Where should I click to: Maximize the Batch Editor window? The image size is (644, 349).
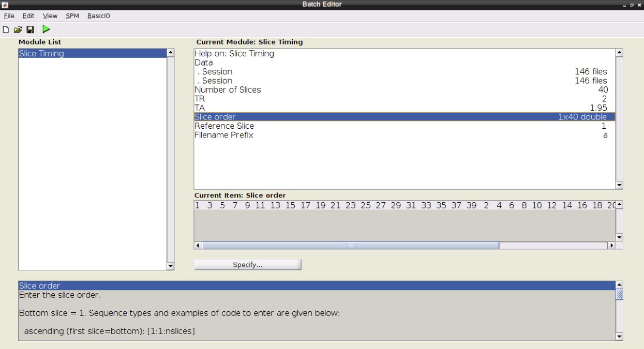(632, 5)
